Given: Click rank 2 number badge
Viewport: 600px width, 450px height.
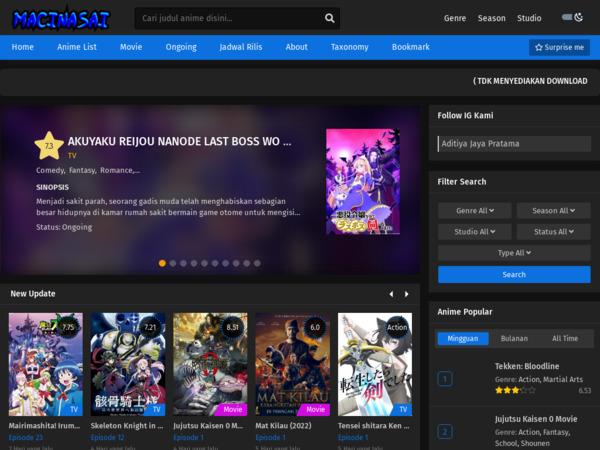Looking at the screenshot, I should pos(445,432).
